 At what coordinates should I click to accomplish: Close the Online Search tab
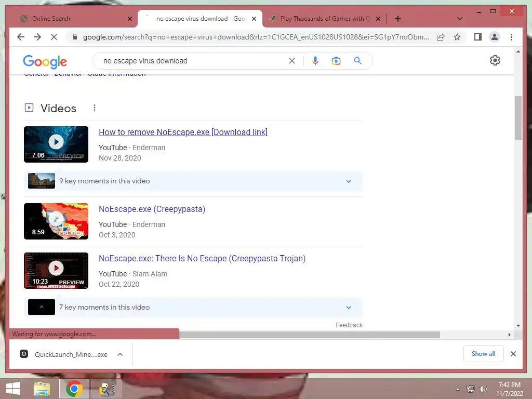[x=129, y=19]
